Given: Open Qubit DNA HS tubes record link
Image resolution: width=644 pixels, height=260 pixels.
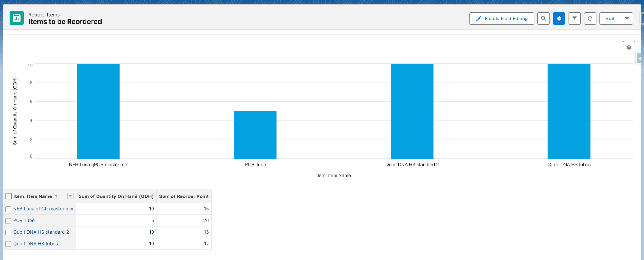Looking at the screenshot, I should pos(36,244).
